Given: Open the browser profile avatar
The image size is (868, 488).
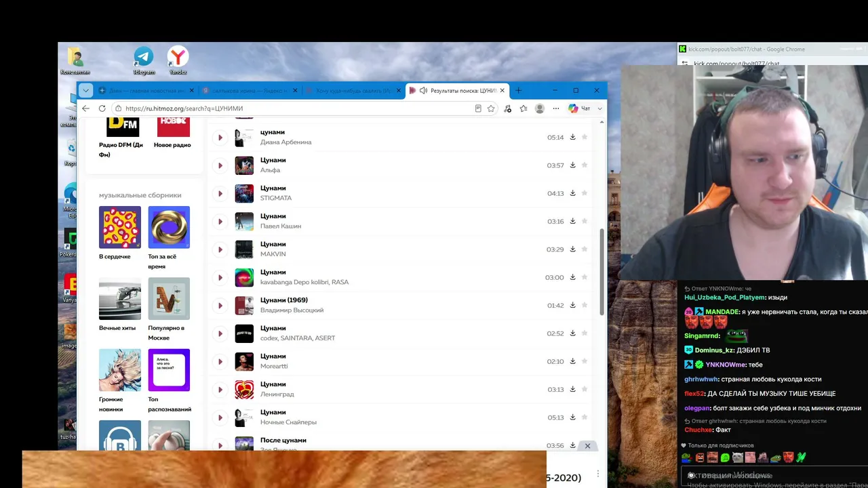Looking at the screenshot, I should pyautogui.click(x=540, y=108).
